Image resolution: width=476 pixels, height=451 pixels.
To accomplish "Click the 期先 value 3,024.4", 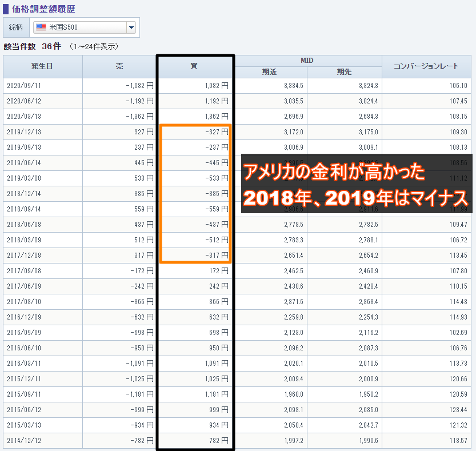I will point(368,101).
